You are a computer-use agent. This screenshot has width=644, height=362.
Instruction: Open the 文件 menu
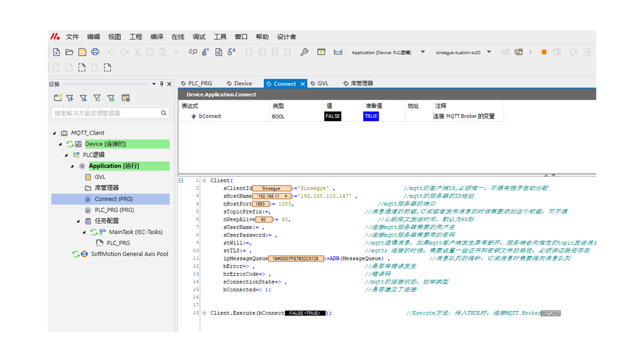[x=72, y=37]
